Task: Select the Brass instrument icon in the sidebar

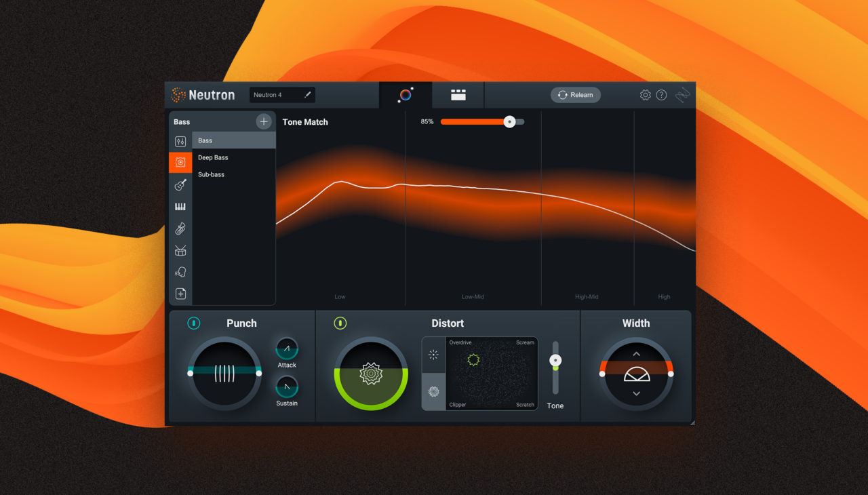Action: [180, 229]
